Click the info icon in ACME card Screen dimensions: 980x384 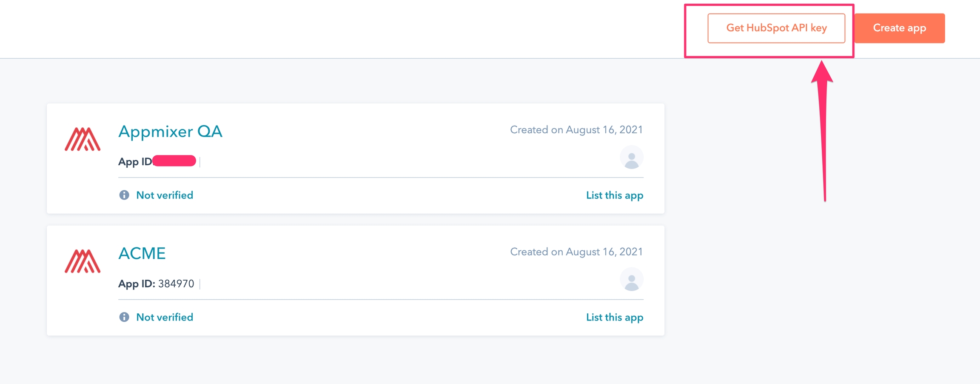pos(124,317)
